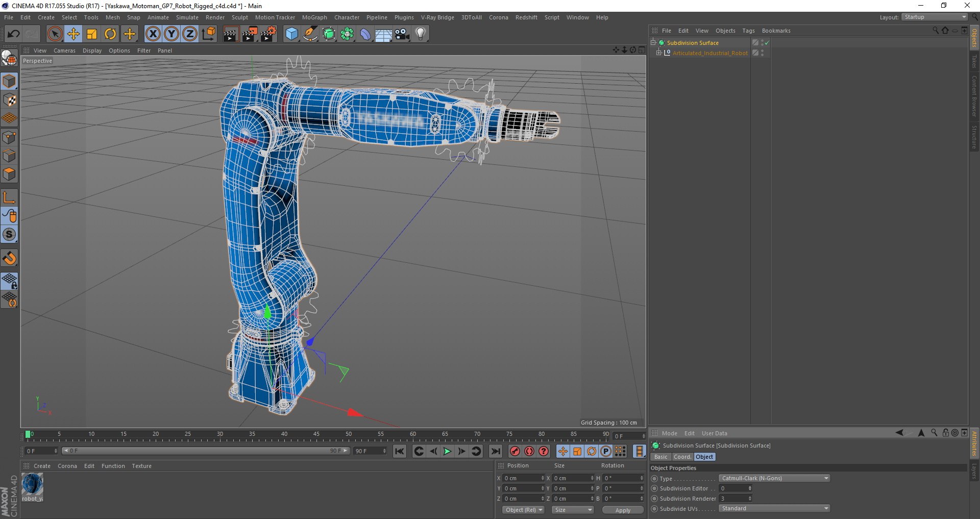
Task: Toggle Y axis lock
Action: (x=171, y=34)
